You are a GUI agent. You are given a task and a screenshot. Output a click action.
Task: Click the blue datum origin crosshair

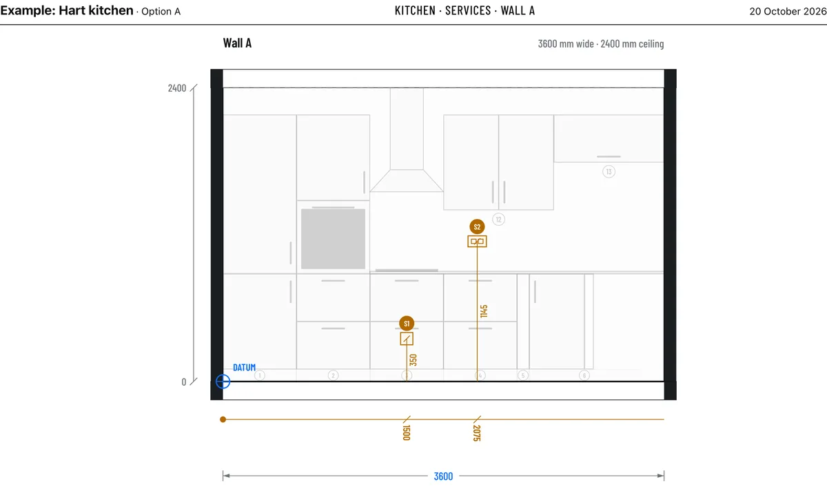[x=223, y=381]
